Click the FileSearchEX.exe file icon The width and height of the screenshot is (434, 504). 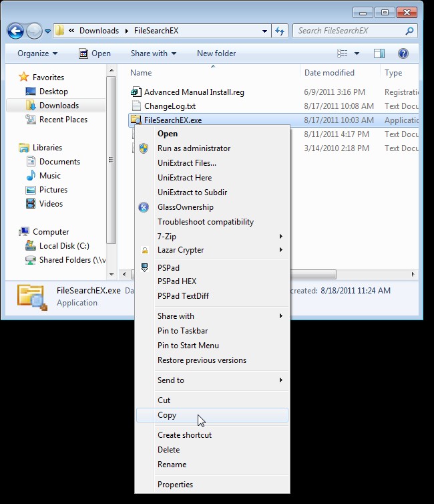click(x=136, y=120)
